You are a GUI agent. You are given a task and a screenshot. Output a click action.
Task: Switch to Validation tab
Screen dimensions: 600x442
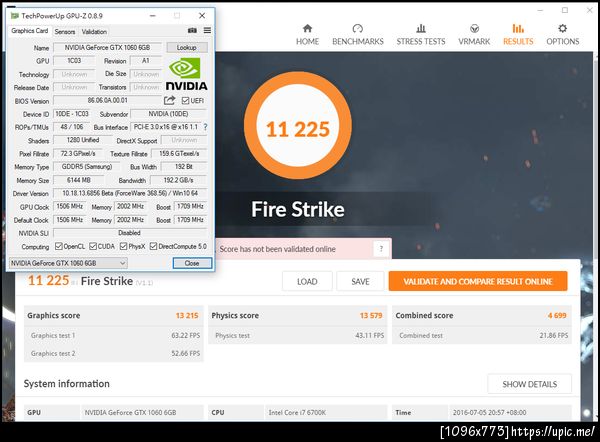pos(94,32)
